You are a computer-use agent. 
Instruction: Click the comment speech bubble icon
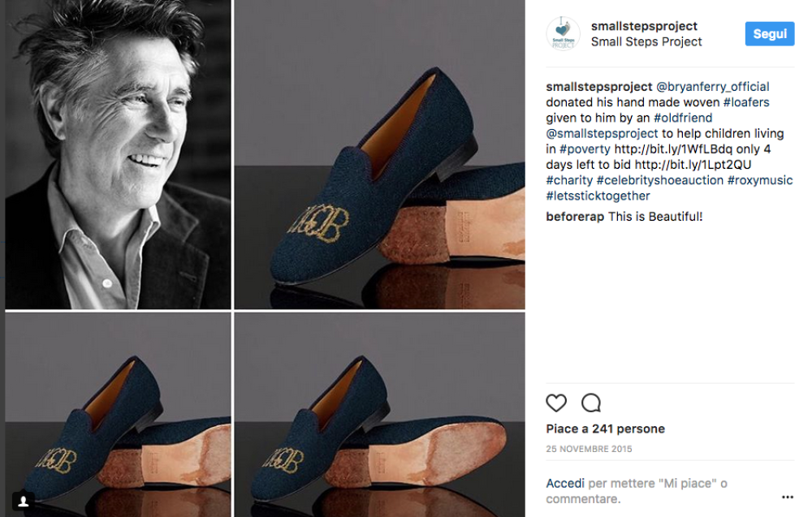[591, 403]
